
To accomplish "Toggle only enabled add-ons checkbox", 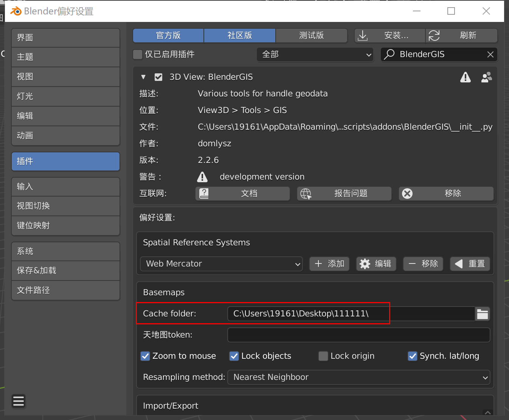I will (x=138, y=54).
